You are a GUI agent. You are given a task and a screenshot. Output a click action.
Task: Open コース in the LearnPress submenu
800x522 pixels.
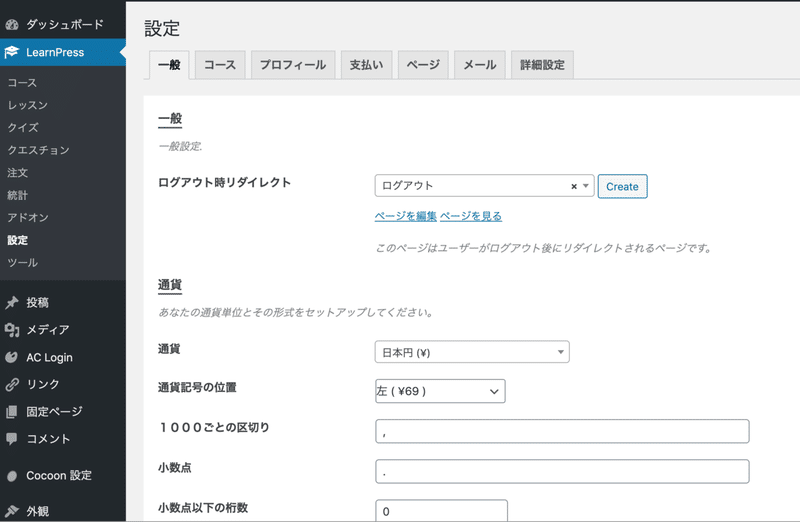(x=22, y=83)
